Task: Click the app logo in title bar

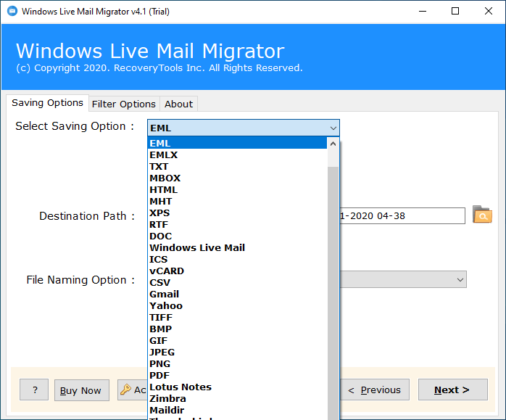Action: 12,12
